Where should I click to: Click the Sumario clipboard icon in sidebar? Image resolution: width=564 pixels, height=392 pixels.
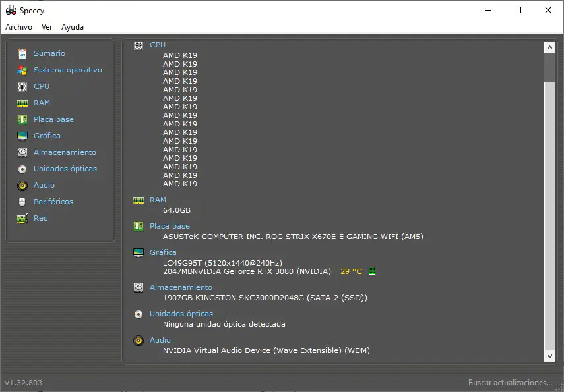pyautogui.click(x=22, y=53)
